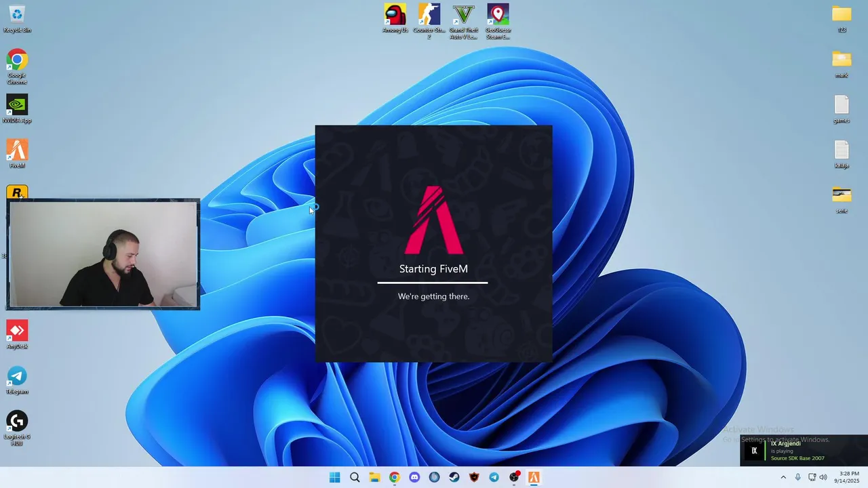Screen dimensions: 868x488
Task: Select the Among Us desktop shortcut
Action: point(395,18)
